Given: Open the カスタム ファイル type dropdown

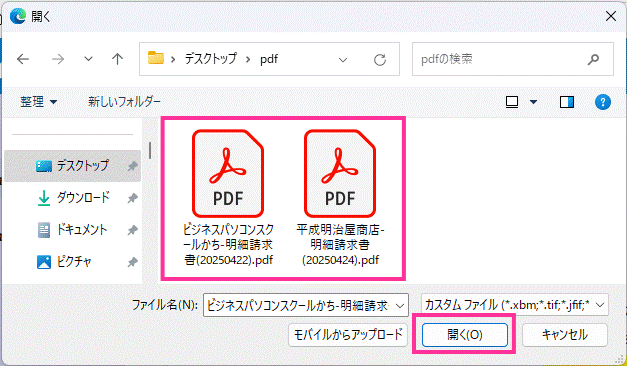Looking at the screenshot, I should pyautogui.click(x=515, y=306).
